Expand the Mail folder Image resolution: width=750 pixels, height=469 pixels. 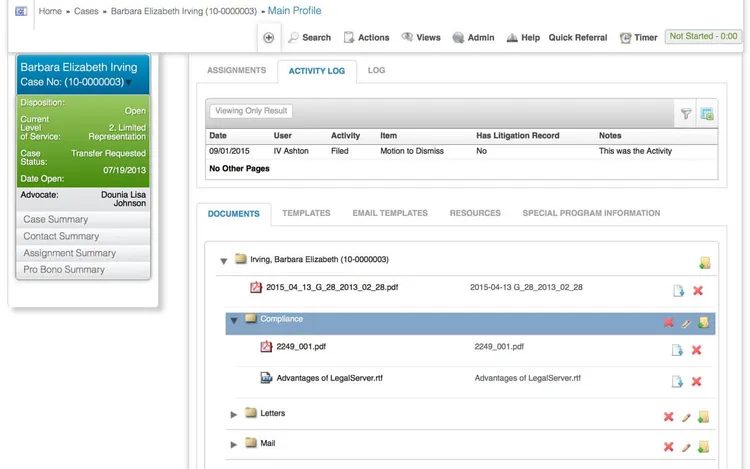pos(234,445)
